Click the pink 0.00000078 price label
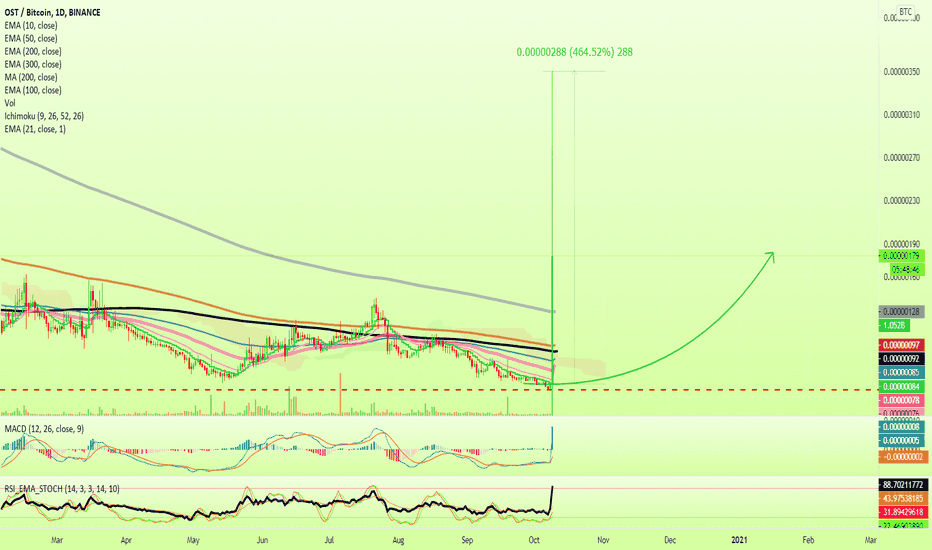 pyautogui.click(x=902, y=401)
